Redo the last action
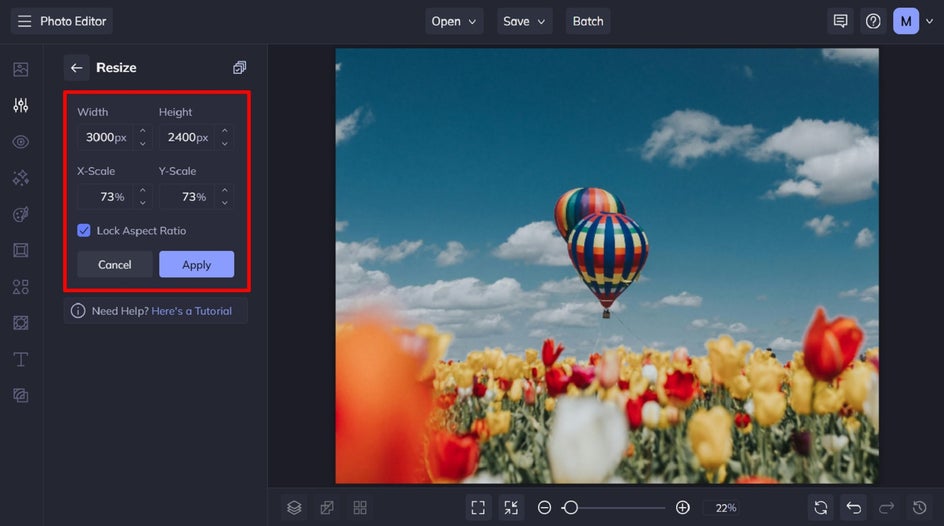The image size is (944, 526). pyautogui.click(x=886, y=508)
